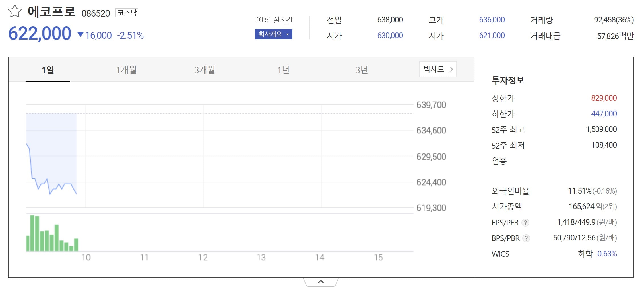Open the WICS 화학 sector link

point(585,253)
